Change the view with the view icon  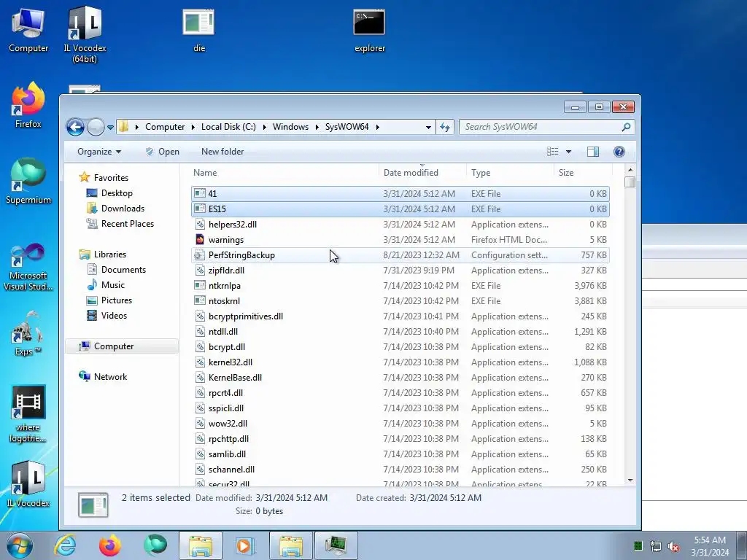tap(553, 152)
